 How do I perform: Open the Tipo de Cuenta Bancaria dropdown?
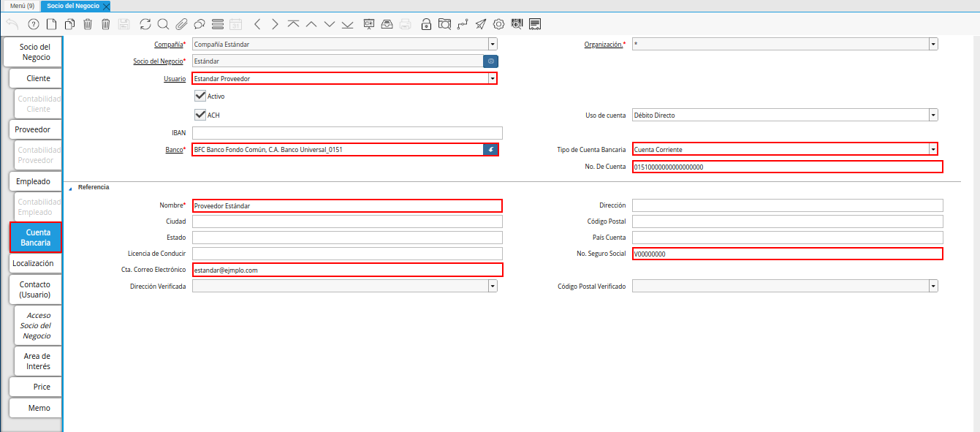point(932,149)
